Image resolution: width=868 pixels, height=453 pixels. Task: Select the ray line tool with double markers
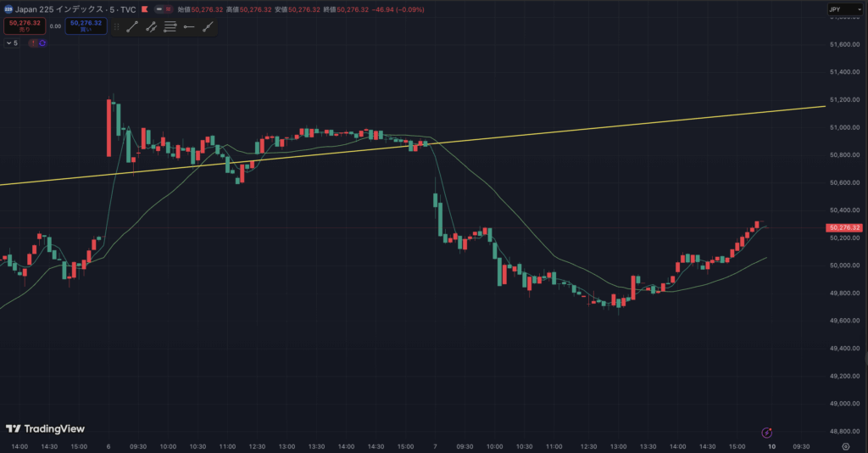151,27
